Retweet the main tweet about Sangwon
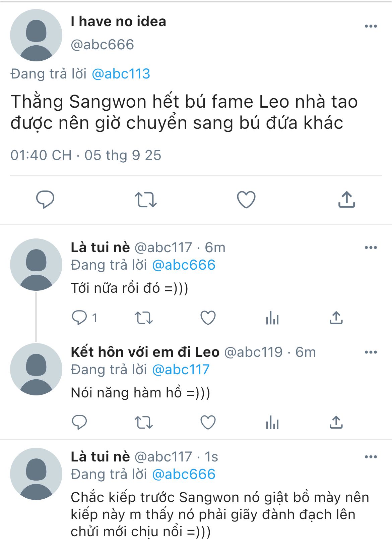The width and height of the screenshot is (392, 550). coord(145,199)
